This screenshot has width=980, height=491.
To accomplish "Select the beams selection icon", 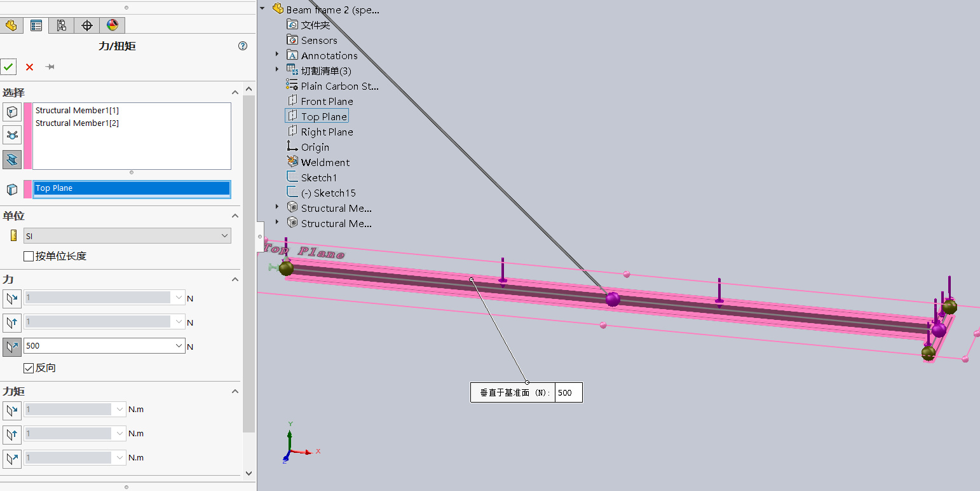I will (12, 159).
